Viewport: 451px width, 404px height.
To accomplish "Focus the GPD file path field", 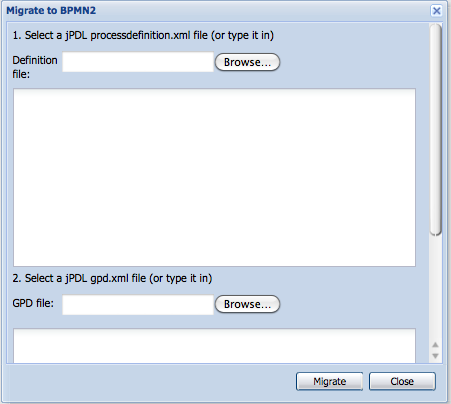I will coord(138,304).
